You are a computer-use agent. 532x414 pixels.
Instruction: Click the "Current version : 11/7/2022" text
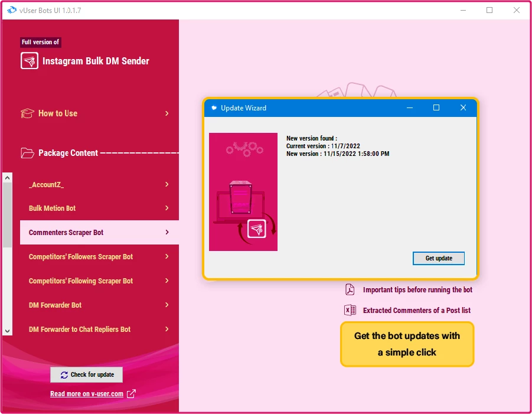[323, 146]
